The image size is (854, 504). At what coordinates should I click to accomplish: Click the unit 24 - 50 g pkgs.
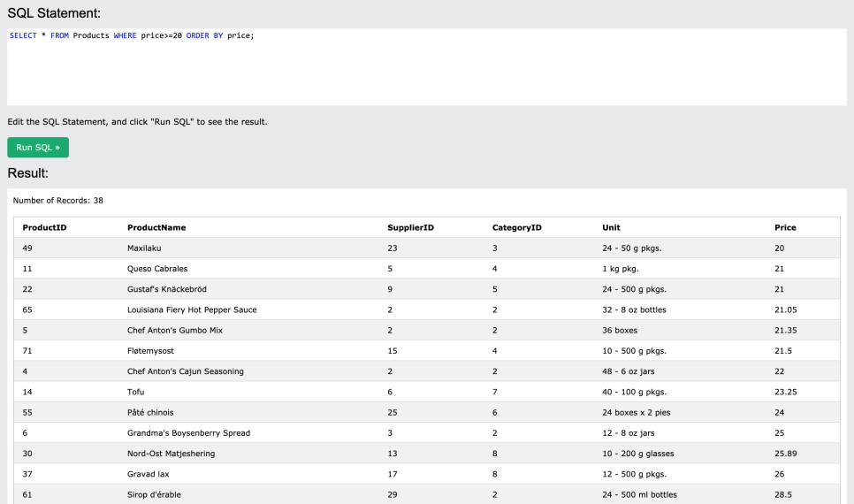[632, 248]
